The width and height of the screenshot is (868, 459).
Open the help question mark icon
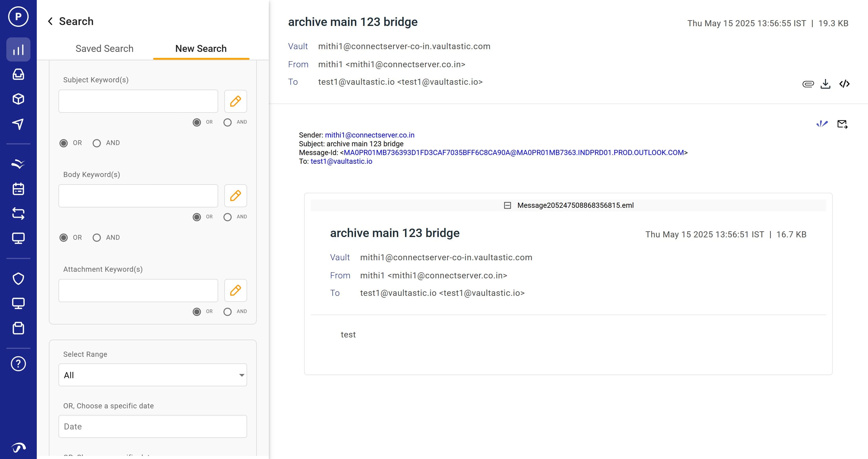tap(18, 364)
